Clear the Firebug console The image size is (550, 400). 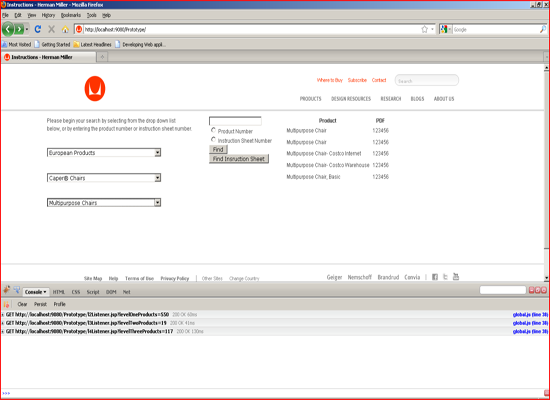22,304
